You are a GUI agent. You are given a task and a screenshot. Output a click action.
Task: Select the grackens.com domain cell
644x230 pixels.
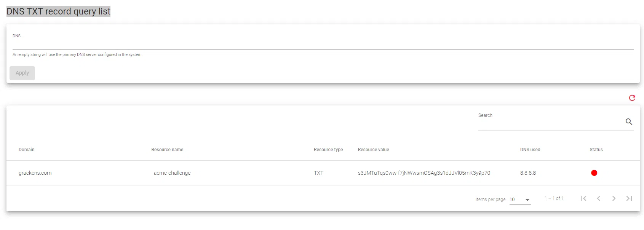pos(35,173)
